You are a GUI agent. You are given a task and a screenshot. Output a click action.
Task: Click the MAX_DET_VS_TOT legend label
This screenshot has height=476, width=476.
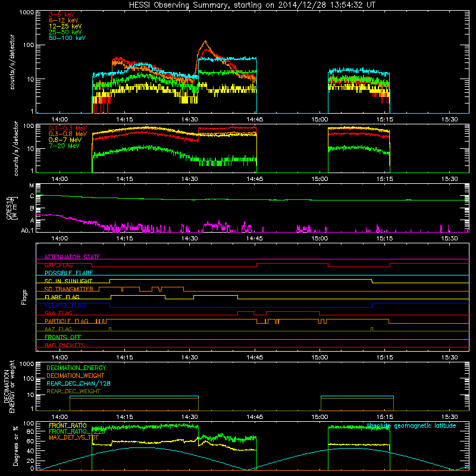pos(74,437)
